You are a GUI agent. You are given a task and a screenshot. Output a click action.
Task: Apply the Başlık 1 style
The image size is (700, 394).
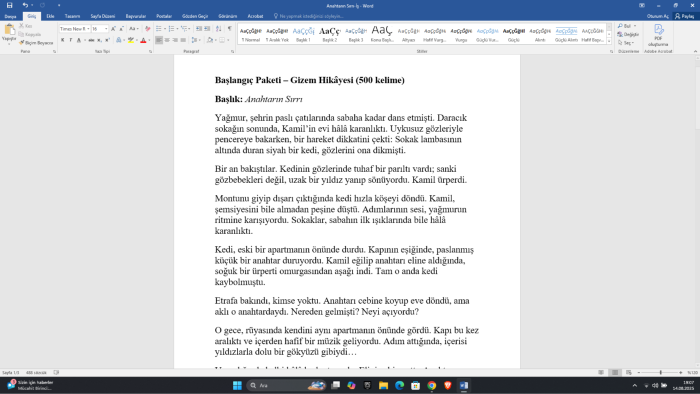(x=303, y=34)
